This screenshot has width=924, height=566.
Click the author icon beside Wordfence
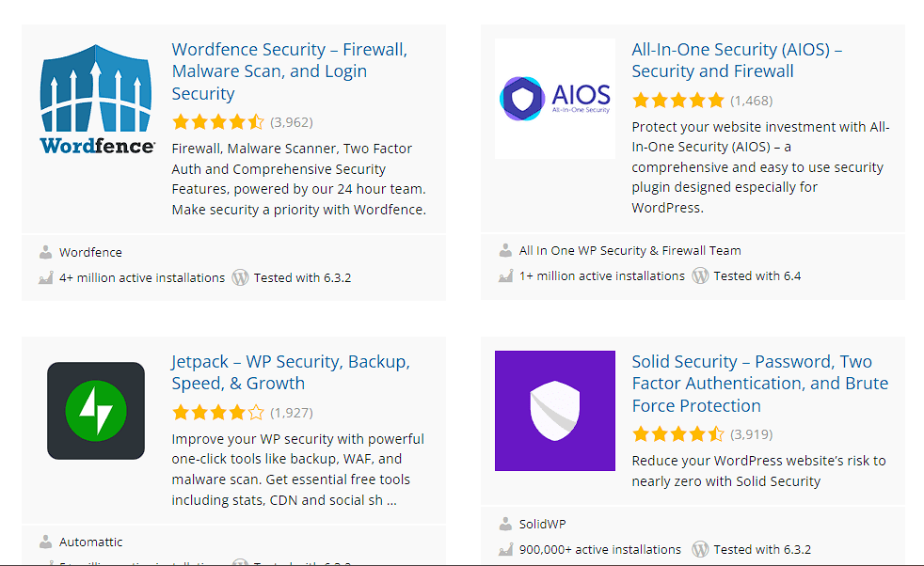[x=45, y=252]
